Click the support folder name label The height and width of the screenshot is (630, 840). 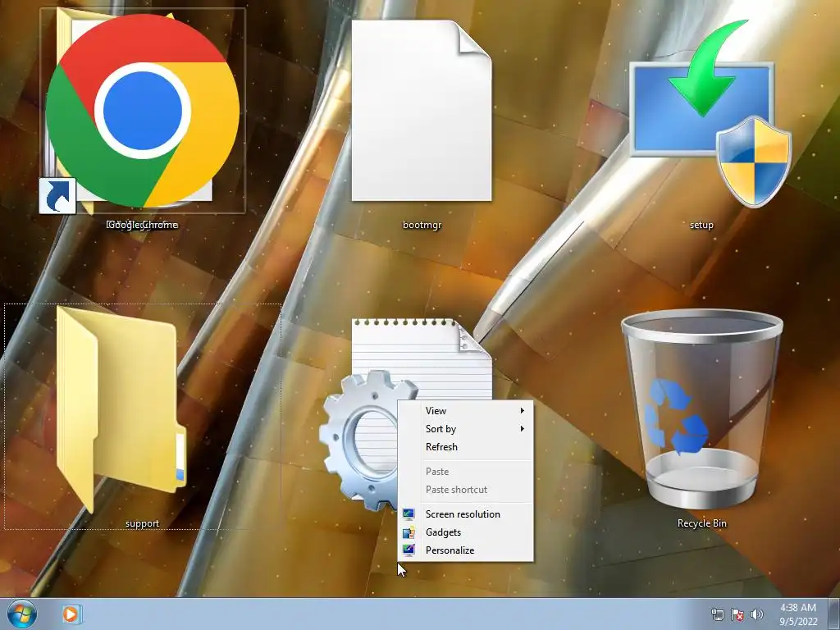[142, 523]
